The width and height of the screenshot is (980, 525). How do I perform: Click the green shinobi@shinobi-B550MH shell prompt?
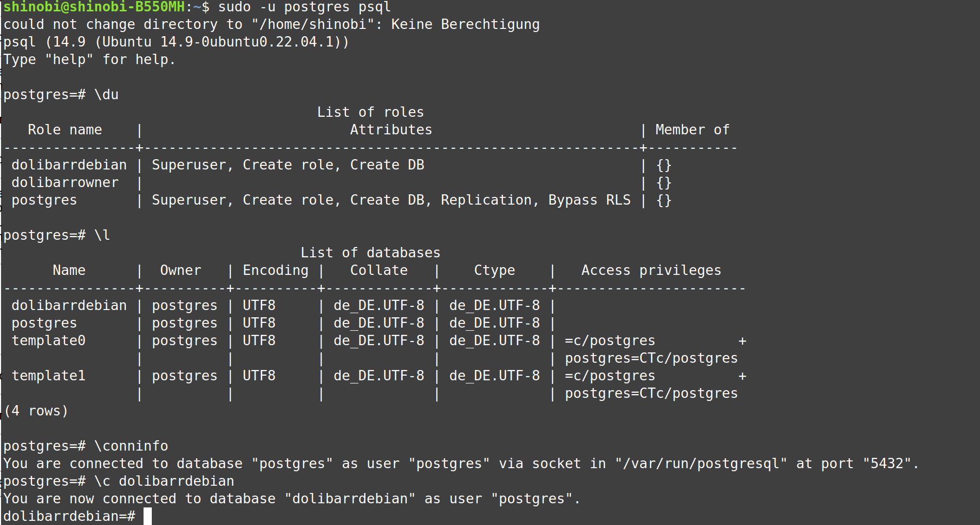pos(94,7)
